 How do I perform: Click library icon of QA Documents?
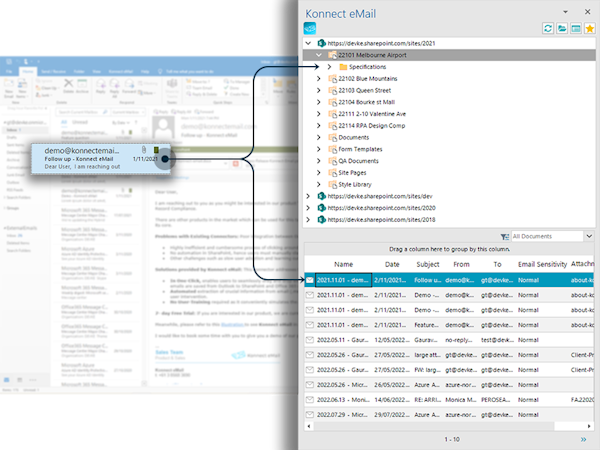click(x=332, y=161)
